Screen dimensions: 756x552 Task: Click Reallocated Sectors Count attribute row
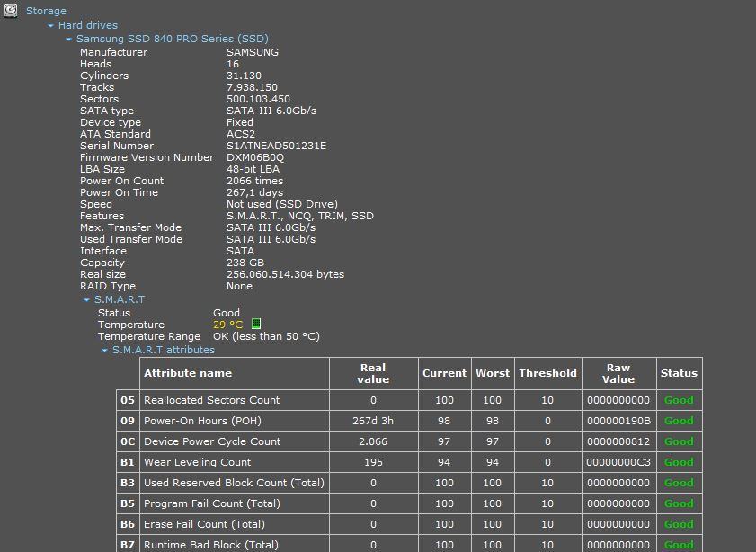[409, 400]
